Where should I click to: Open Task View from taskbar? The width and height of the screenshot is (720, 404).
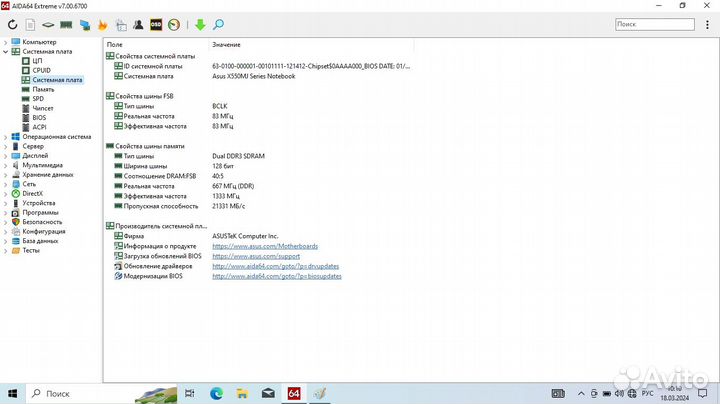(x=189, y=393)
